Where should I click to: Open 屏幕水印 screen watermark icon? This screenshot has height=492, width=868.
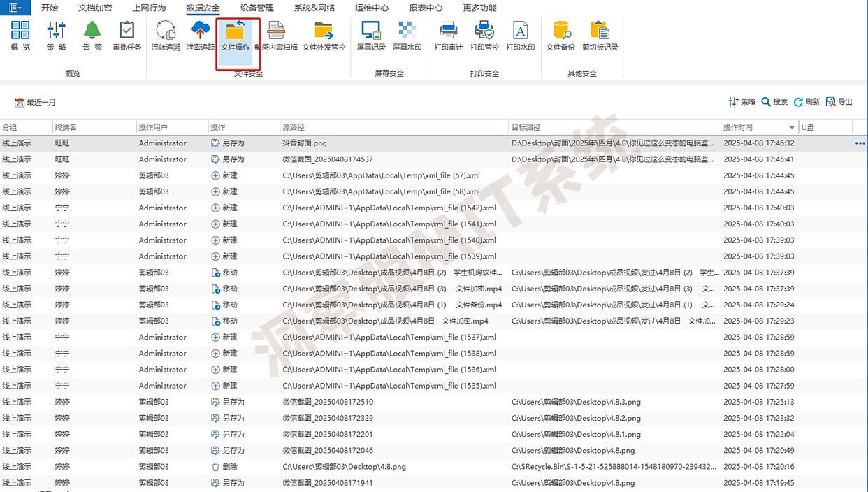[x=407, y=36]
